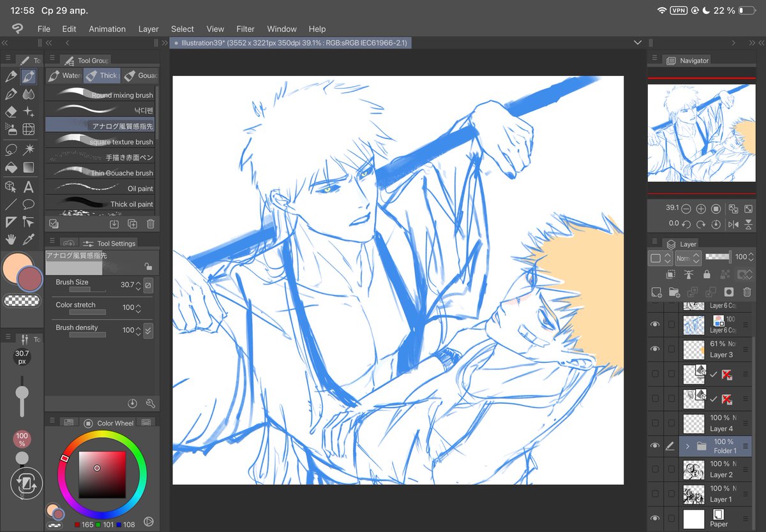The image size is (766, 532).
Task: Open layer color type dropdown
Action: pos(660,258)
